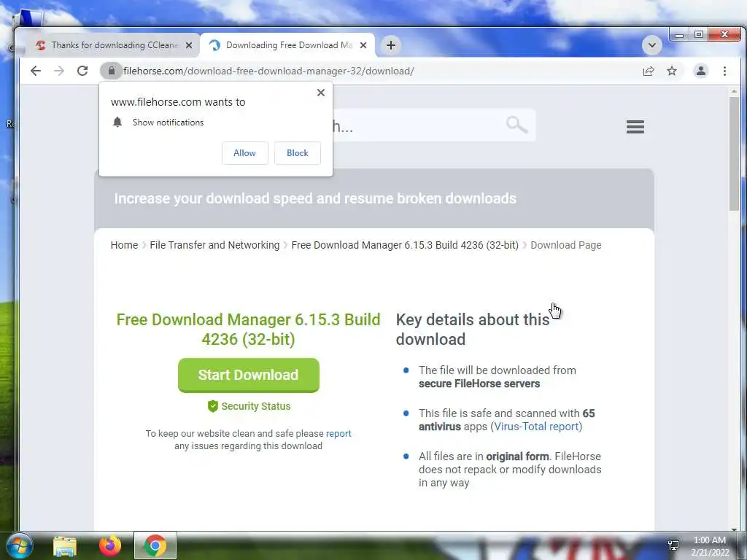Click the address bar URL
Image resolution: width=747 pixels, height=560 pixels.
(x=268, y=71)
